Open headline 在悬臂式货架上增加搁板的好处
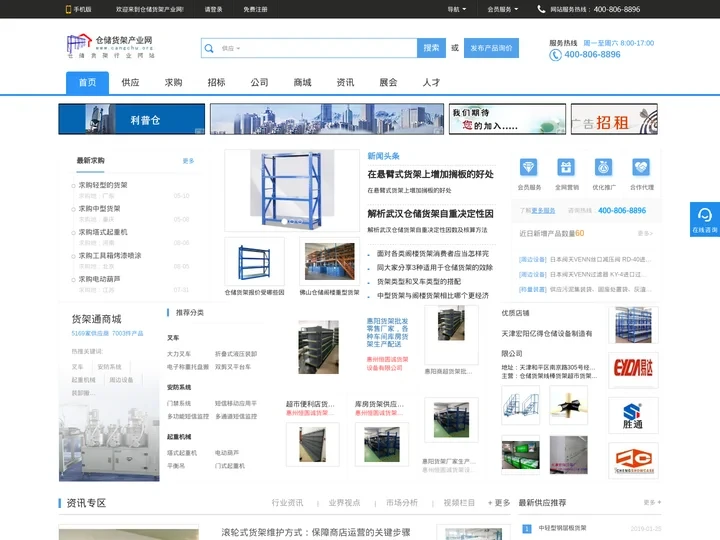720x540 pixels. tap(430, 174)
